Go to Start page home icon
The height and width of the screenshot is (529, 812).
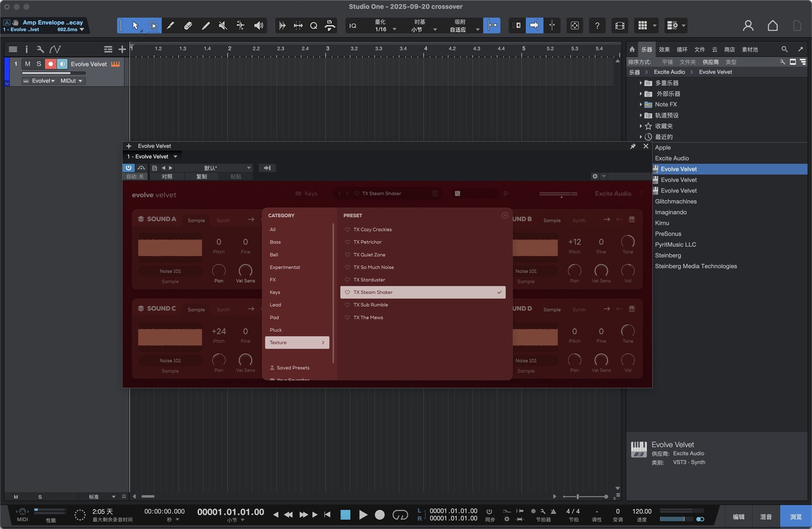(772, 26)
